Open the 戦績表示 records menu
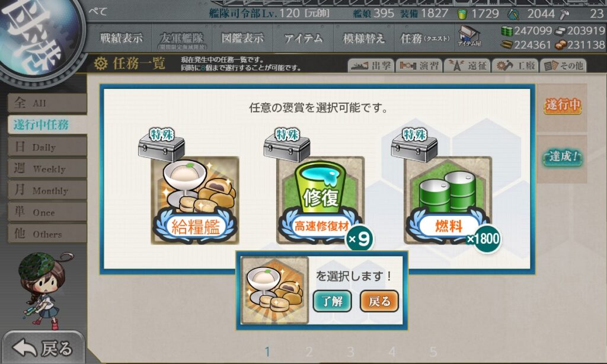The image size is (607, 364). click(x=121, y=38)
